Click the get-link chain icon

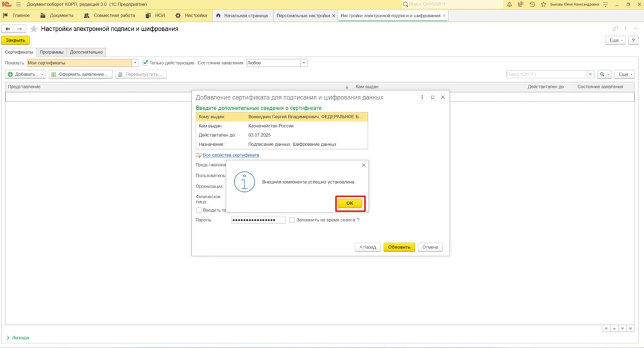tap(615, 28)
